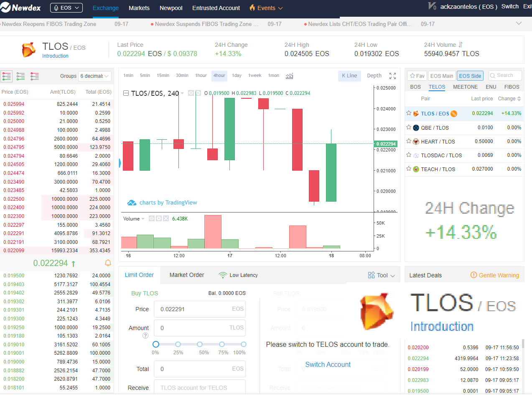Image resolution: width=532 pixels, height=402 pixels.
Task: Open chart indicators icon
Action: 289,76
